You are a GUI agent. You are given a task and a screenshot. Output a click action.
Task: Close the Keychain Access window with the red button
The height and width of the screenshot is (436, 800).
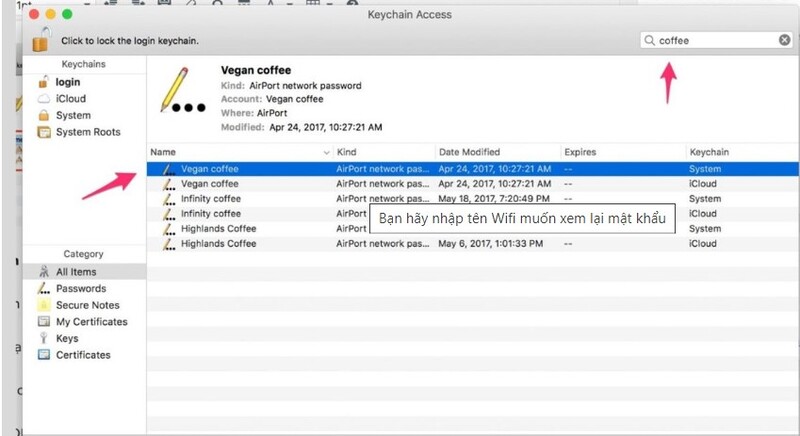point(34,14)
